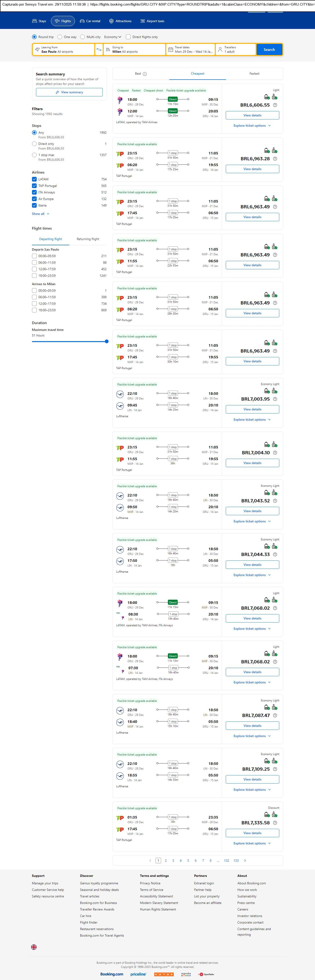Image resolution: width=315 pixels, height=980 pixels.
Task: Click the maximum travel time slider handle
Action: (107, 341)
